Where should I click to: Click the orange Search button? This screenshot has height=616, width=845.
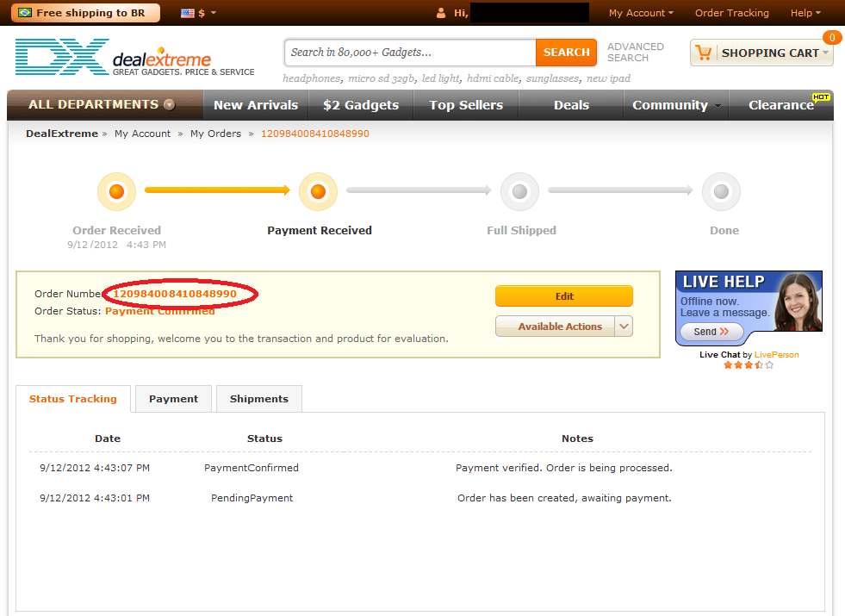click(567, 53)
